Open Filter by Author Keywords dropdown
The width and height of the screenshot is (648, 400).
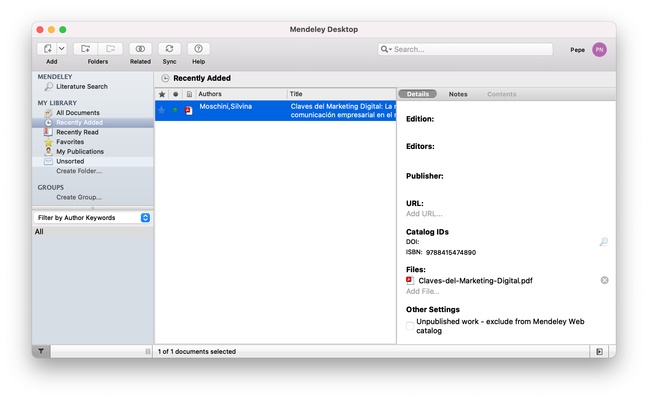coord(93,218)
